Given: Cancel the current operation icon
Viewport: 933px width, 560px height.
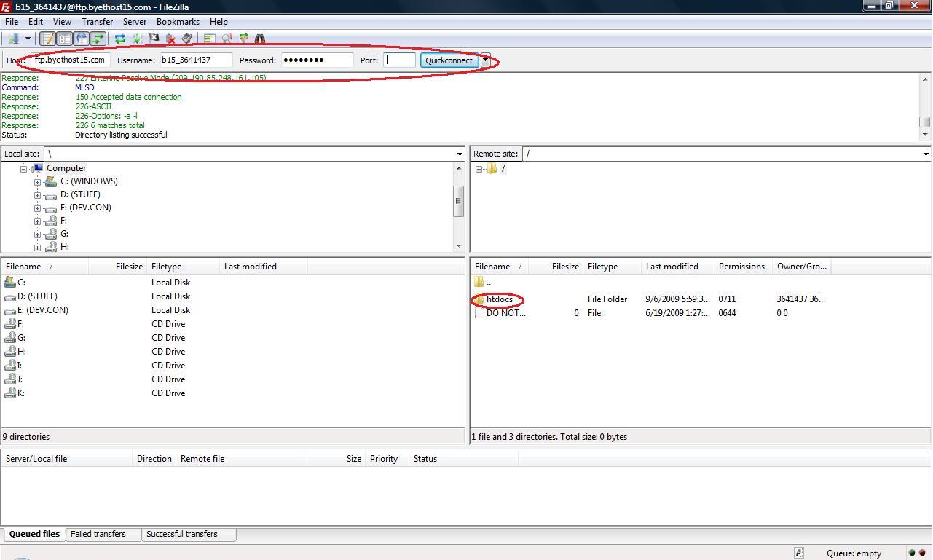Looking at the screenshot, I should pyautogui.click(x=154, y=39).
